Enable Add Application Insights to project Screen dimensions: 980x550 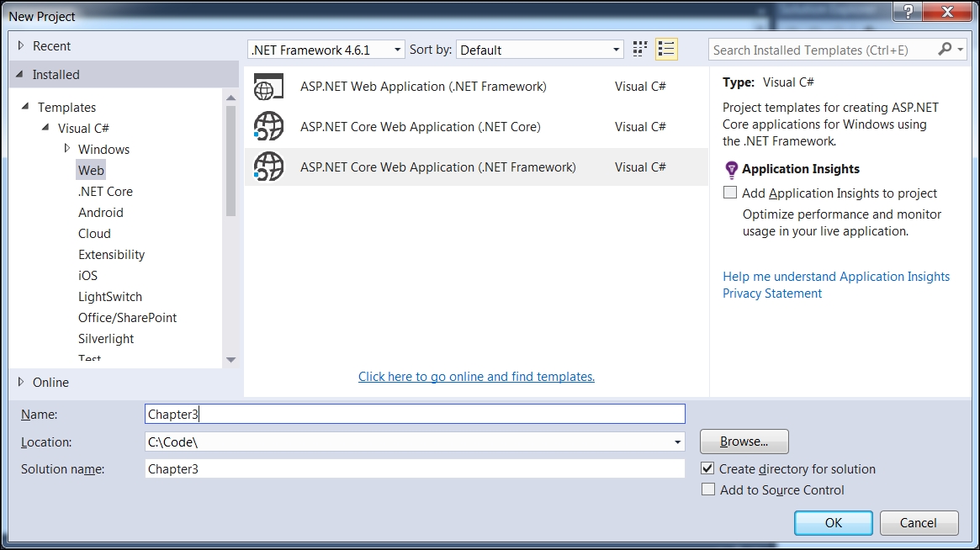(x=730, y=193)
